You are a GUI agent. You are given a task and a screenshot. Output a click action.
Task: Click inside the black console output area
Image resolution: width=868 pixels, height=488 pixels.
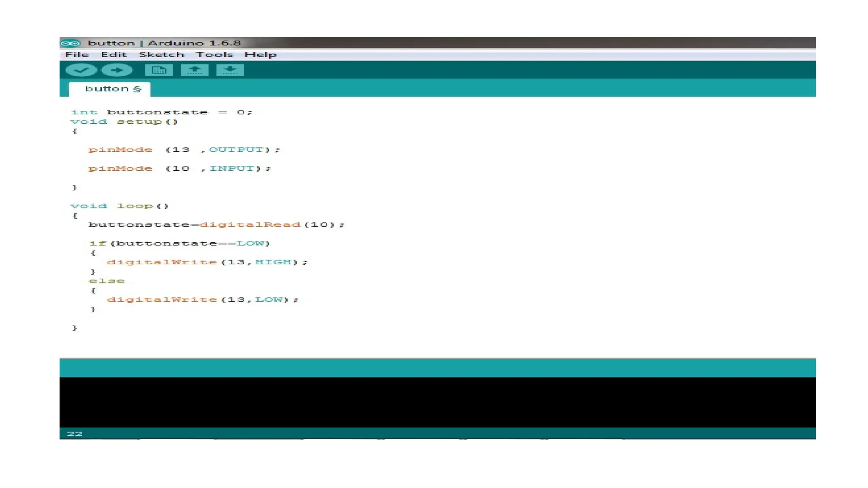point(437,402)
